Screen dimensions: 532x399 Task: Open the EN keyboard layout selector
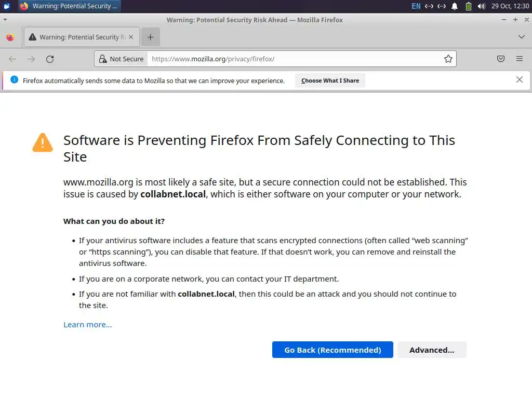(416, 6)
